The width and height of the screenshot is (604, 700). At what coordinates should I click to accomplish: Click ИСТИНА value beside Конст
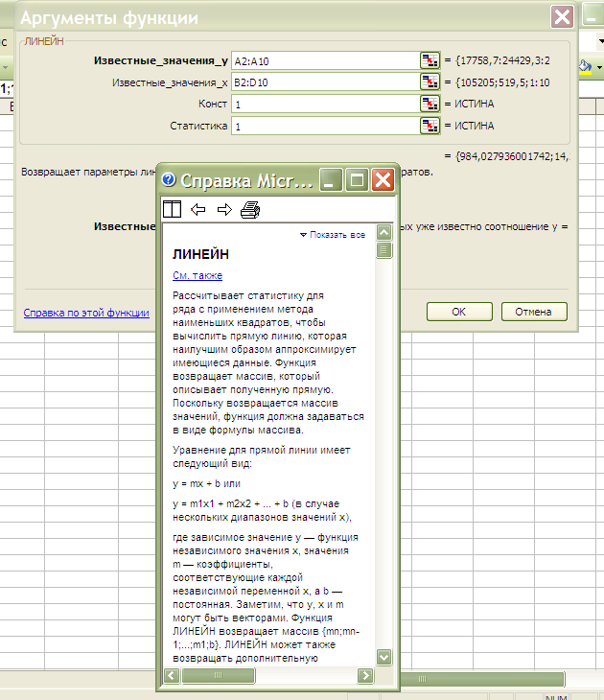(475, 104)
